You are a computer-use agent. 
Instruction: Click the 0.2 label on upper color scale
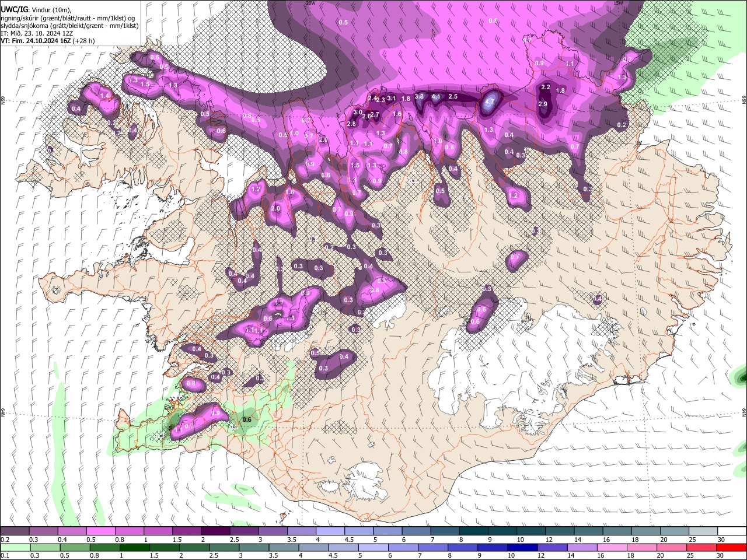click(x=5, y=540)
